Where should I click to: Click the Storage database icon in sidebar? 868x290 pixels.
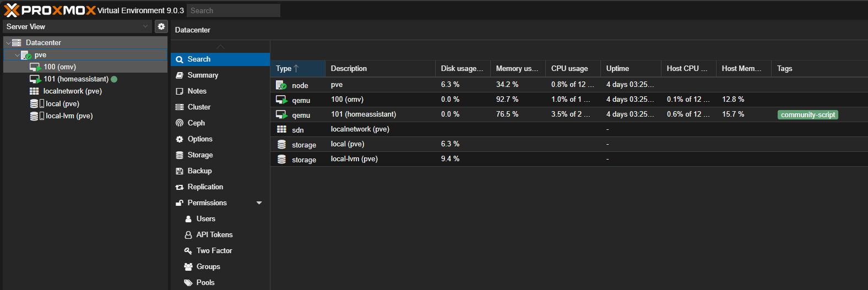pyautogui.click(x=180, y=155)
